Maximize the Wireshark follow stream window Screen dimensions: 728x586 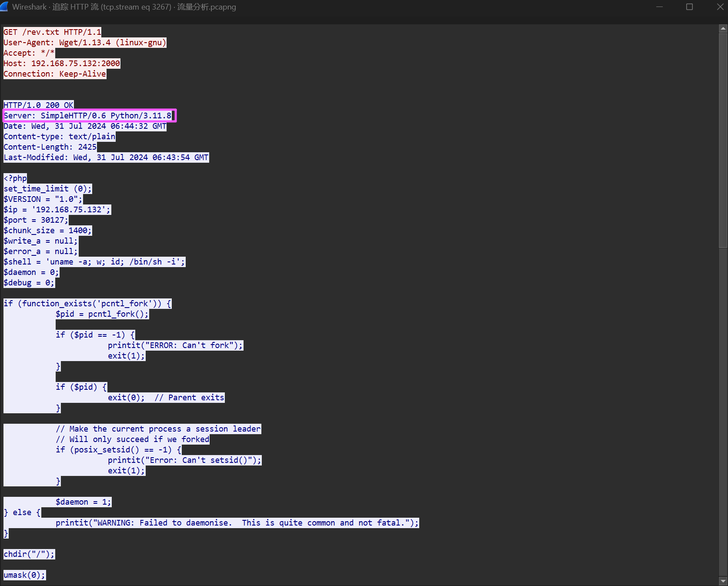click(689, 7)
